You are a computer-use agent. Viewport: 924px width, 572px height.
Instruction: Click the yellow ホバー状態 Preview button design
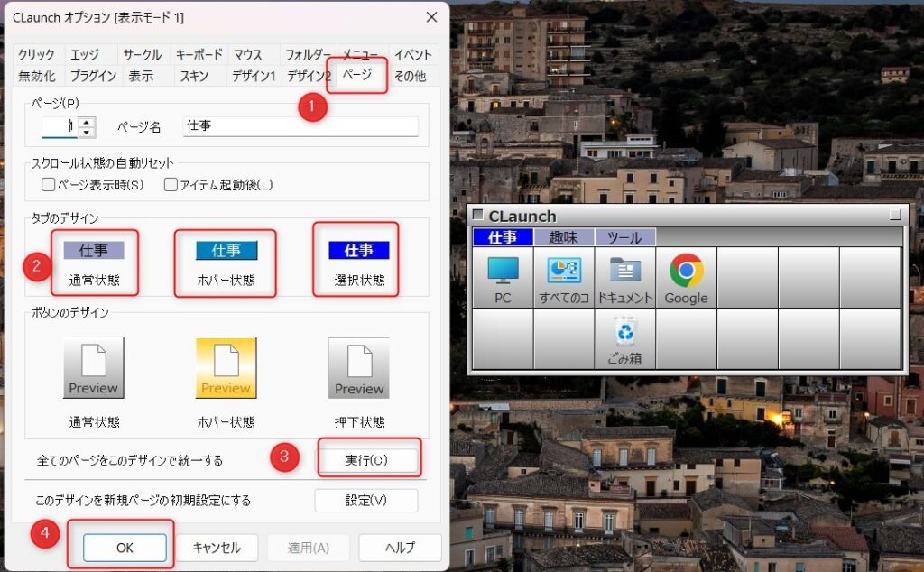tap(226, 365)
